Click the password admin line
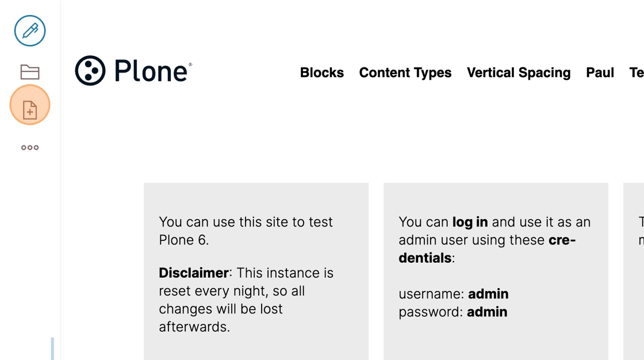The width and height of the screenshot is (644, 360). coord(453,312)
